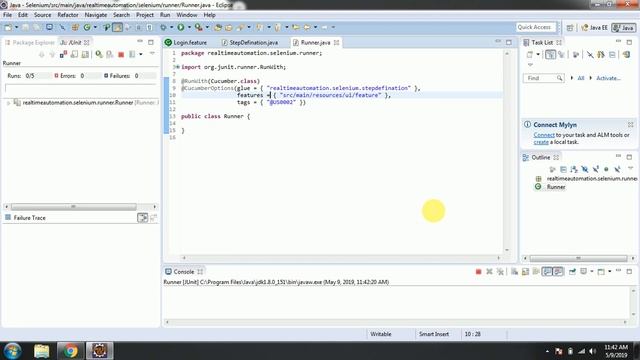Open the StepDefination.java editor tab
Viewport: 640px width, 360px height.
[249, 42]
